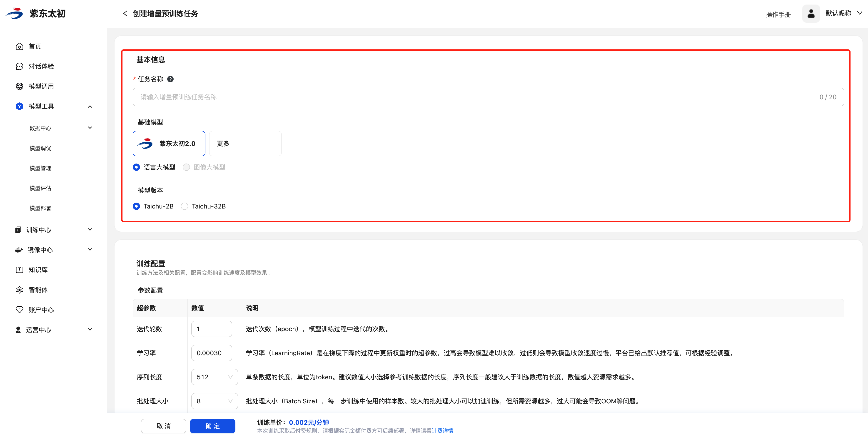Click the task name help question icon
This screenshot has width=868, height=437.
[170, 79]
